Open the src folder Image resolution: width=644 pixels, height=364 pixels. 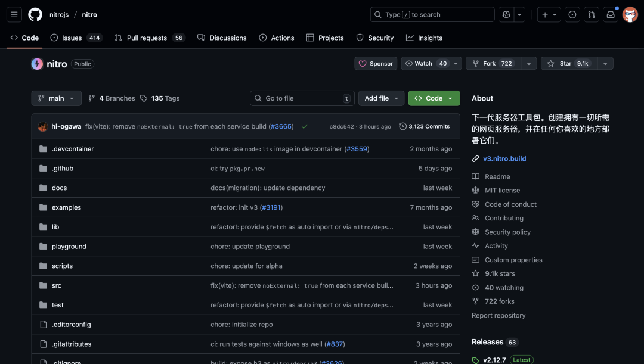click(x=57, y=285)
